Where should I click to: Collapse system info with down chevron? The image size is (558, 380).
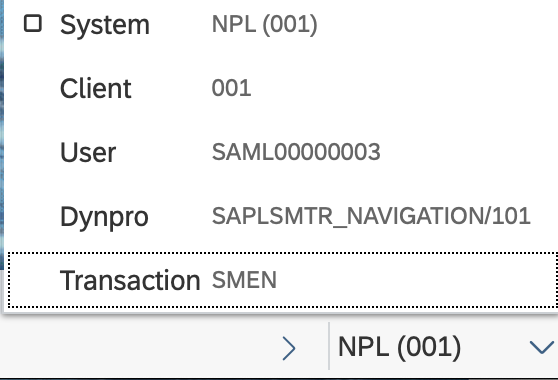click(x=542, y=347)
